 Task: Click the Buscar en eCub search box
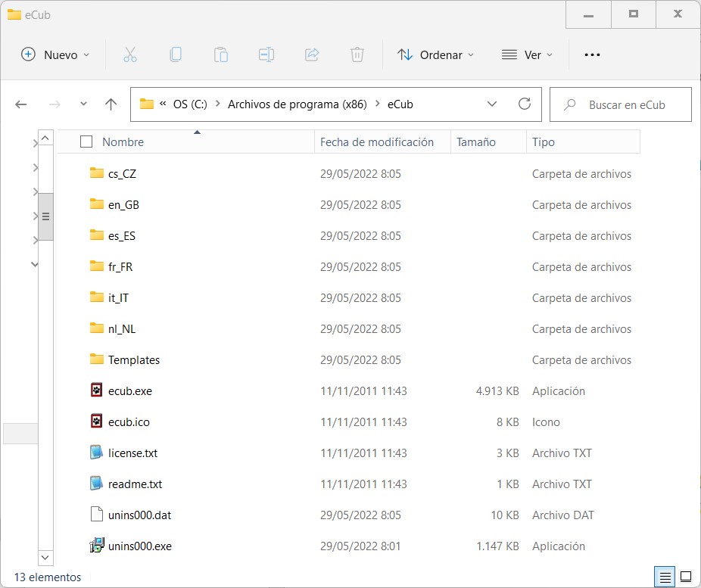[x=627, y=104]
